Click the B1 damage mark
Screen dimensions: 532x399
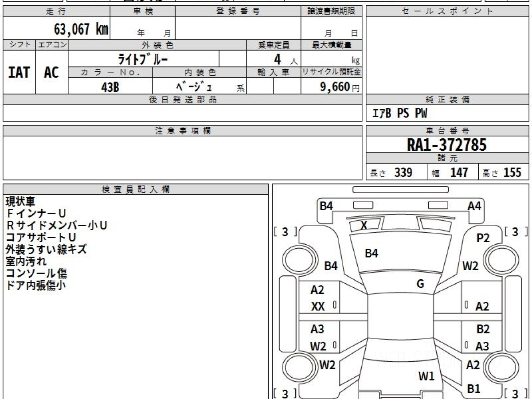[474, 389]
